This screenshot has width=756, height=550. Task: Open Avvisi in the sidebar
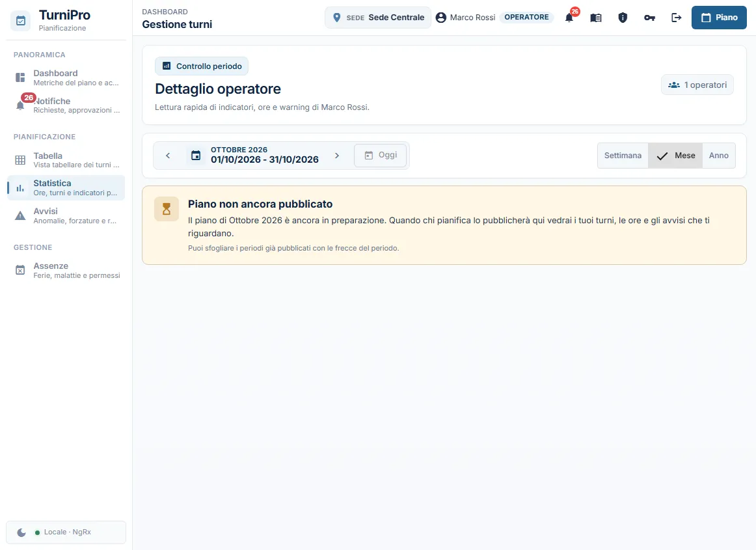(x=66, y=215)
